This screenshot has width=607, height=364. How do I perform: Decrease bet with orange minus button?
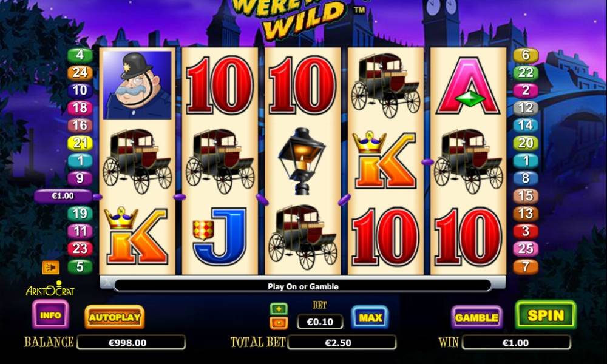point(279,323)
